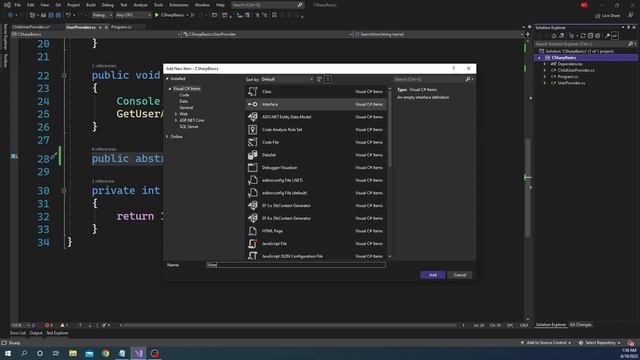The image size is (640, 360).
Task: Select the HTML Page template icon
Action: [x=253, y=231]
